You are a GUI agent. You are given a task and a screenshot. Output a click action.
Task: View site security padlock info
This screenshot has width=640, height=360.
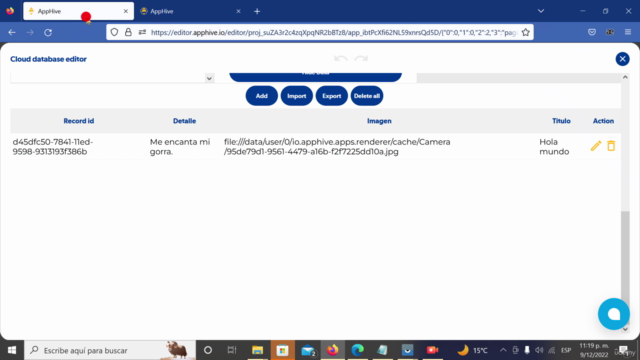pos(128,32)
